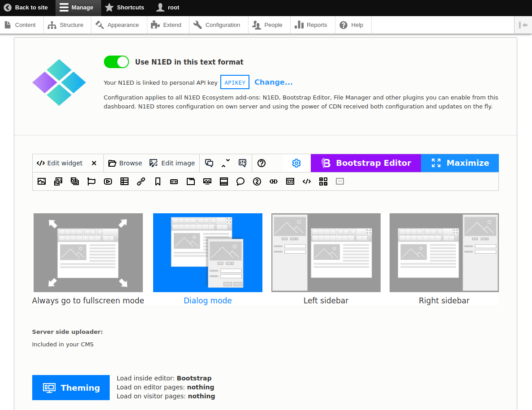Click the Bootstrap Editor button
This screenshot has width=532, height=410.
[366, 163]
